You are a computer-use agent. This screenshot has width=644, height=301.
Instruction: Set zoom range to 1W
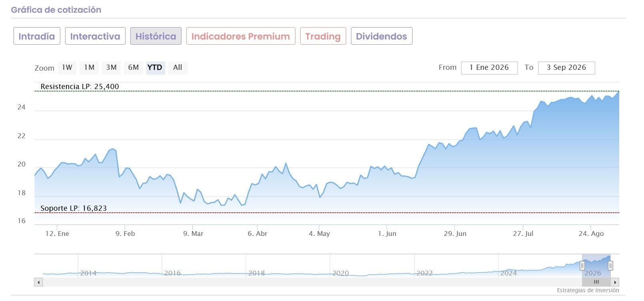[67, 67]
